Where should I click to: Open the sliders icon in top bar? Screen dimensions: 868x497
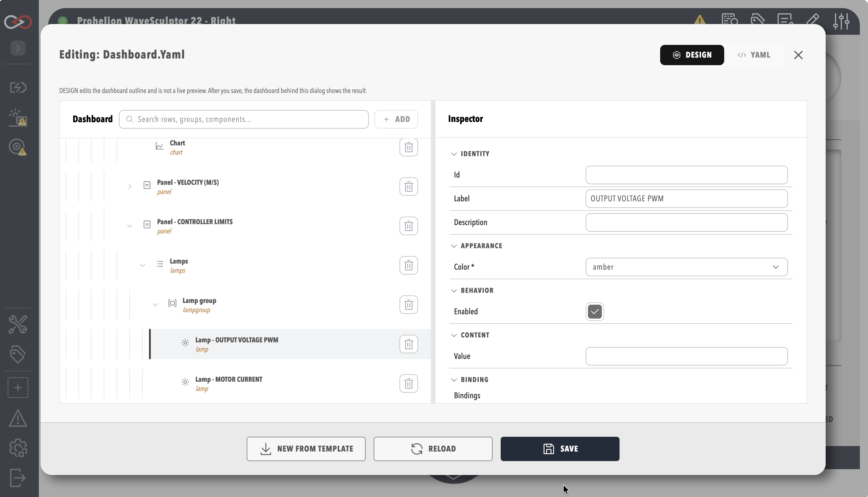[841, 21]
